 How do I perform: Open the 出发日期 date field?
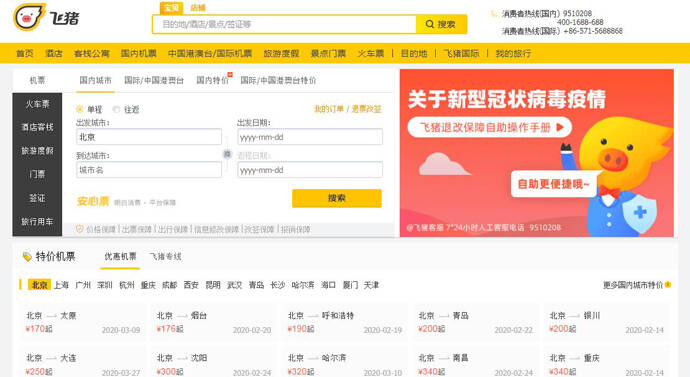(x=310, y=137)
